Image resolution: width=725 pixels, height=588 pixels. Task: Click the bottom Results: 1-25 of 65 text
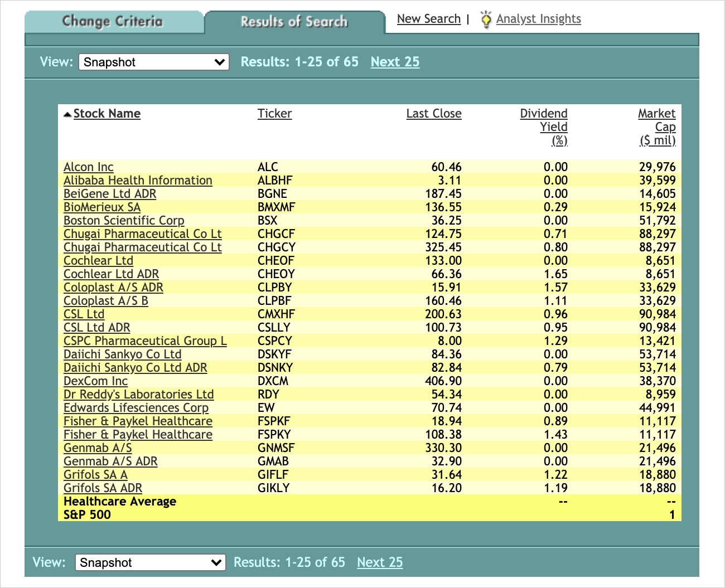tap(289, 562)
